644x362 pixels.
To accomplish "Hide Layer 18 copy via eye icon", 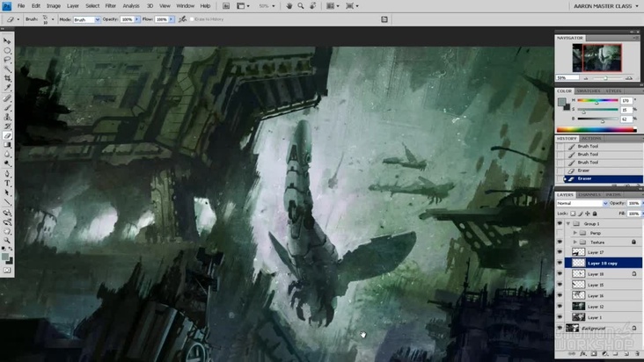I will point(560,263).
